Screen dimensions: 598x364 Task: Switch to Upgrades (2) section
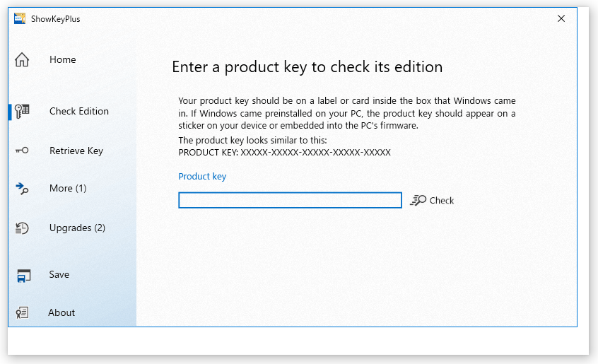pos(78,228)
